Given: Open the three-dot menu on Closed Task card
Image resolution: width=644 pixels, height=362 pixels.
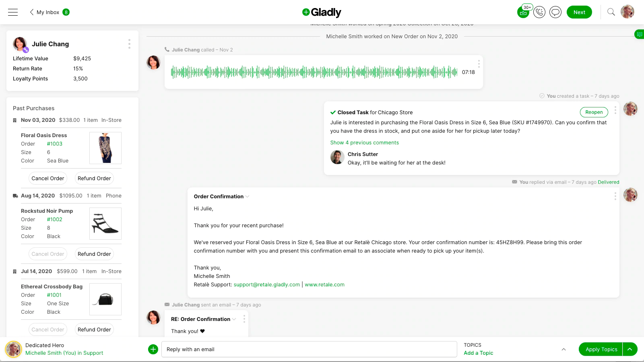Looking at the screenshot, I should pos(615,110).
